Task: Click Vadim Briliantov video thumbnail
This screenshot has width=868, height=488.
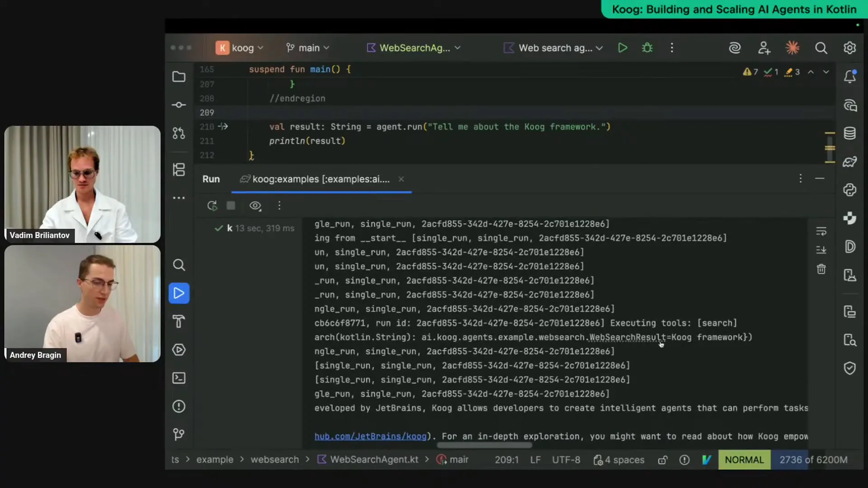Action: coord(82,184)
